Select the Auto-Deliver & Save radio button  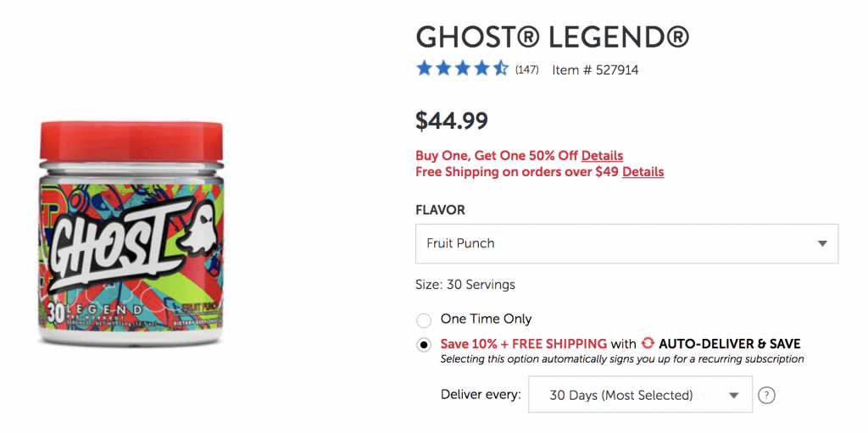coord(424,344)
